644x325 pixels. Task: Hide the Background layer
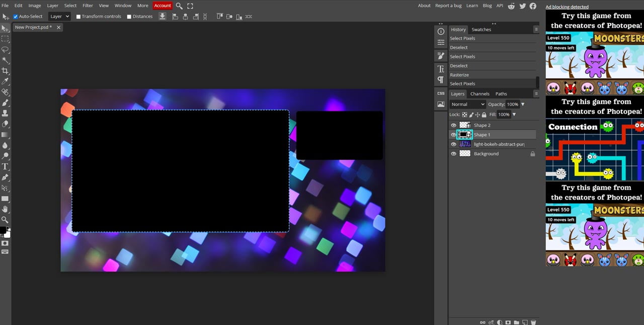(x=453, y=154)
